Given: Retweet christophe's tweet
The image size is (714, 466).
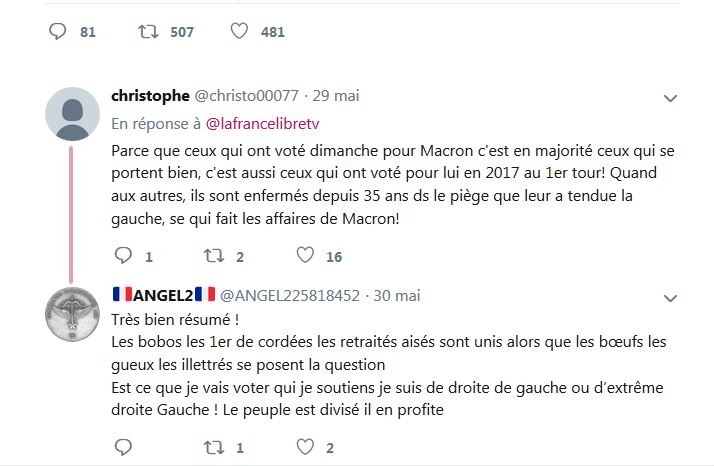Looking at the screenshot, I should coord(213,256).
